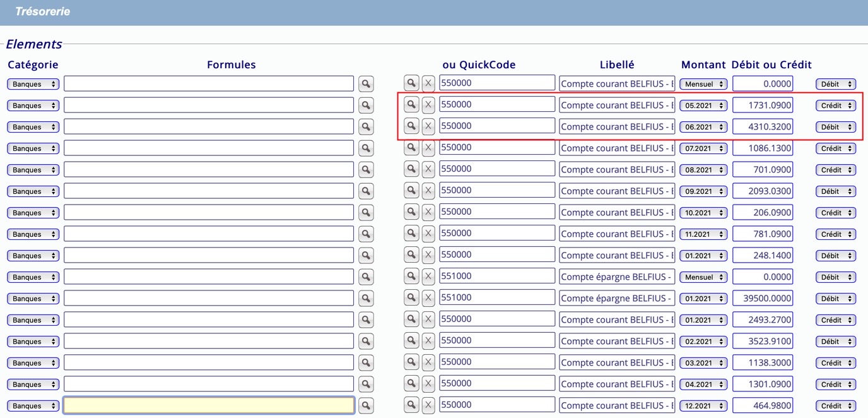Expand the Crédit dropdown beside amount 1731.0900

click(836, 105)
